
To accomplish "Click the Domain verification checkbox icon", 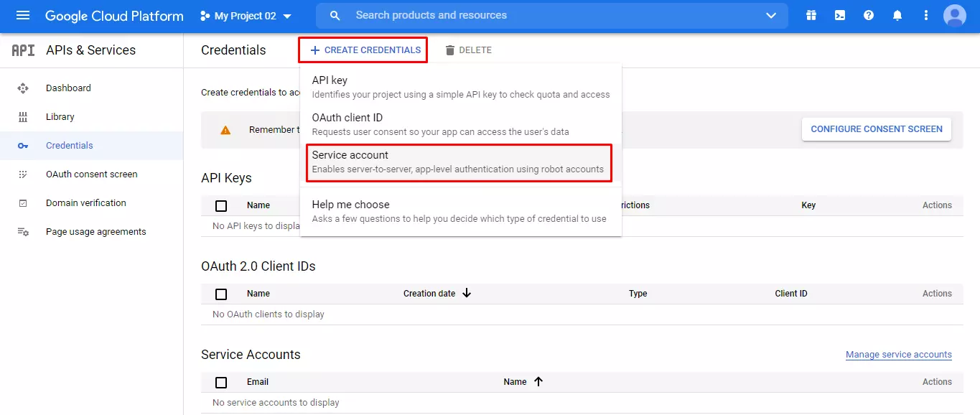I will 23,203.
